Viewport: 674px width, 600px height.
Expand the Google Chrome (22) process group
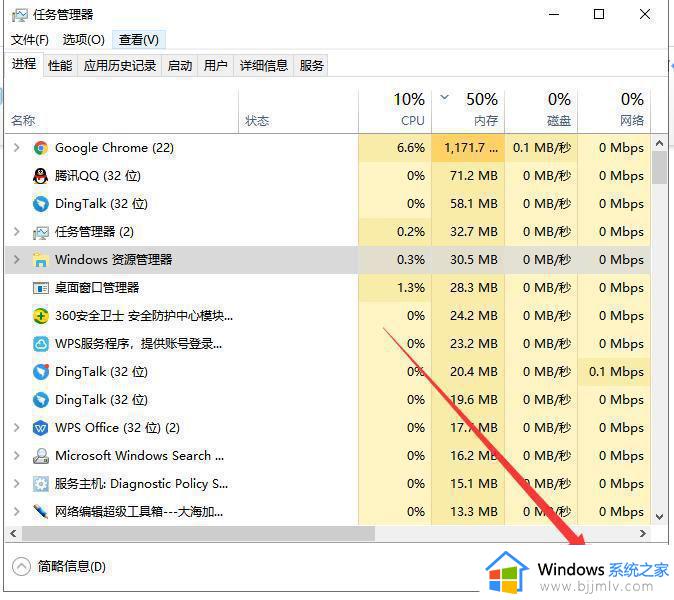(x=16, y=148)
